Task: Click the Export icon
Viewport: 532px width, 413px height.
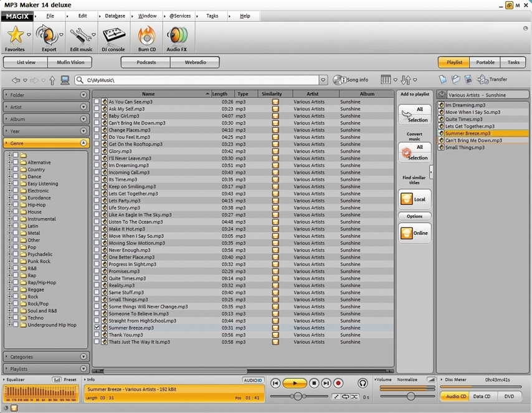Action: click(x=47, y=35)
